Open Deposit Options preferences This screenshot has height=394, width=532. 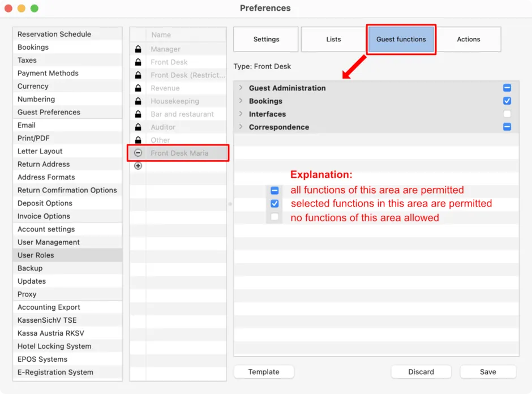pos(67,203)
